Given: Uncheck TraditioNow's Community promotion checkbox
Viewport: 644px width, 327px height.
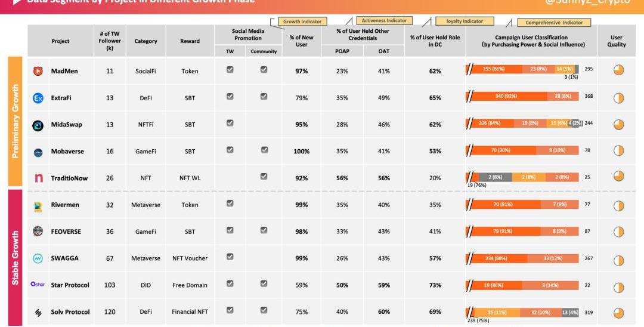Looking at the screenshot, I should (x=264, y=176).
